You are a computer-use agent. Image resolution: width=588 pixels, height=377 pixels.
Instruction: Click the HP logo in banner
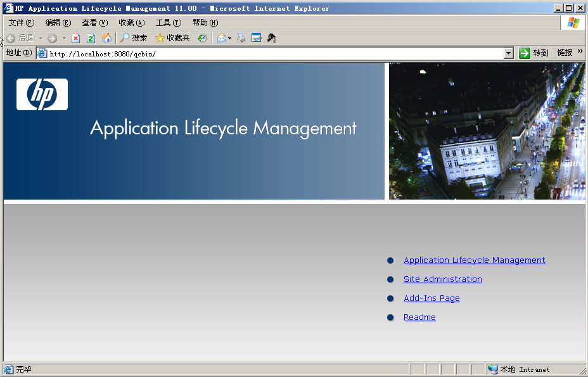pyautogui.click(x=42, y=94)
